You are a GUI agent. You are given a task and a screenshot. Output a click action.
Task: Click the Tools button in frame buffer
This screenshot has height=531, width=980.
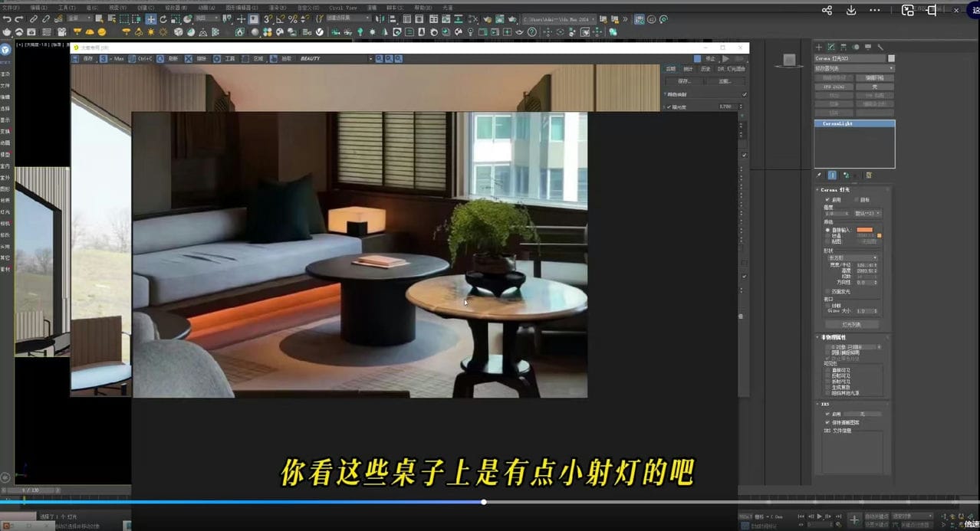[x=225, y=58]
